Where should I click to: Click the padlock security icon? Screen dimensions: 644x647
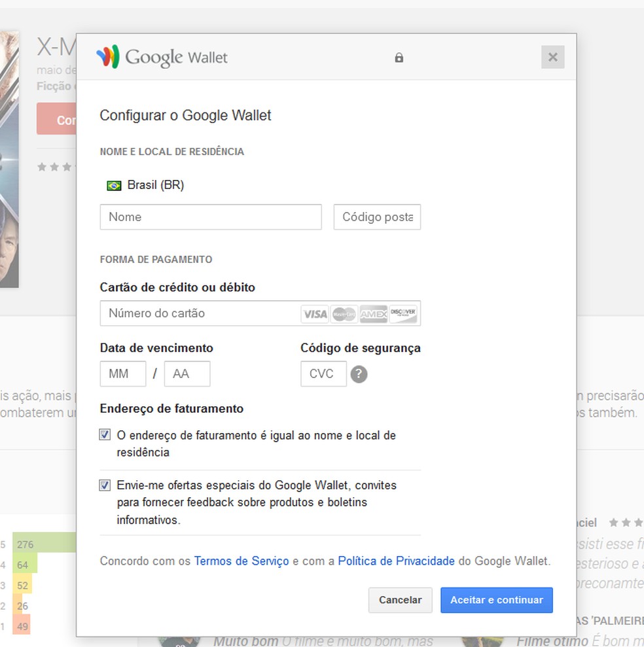click(x=399, y=58)
